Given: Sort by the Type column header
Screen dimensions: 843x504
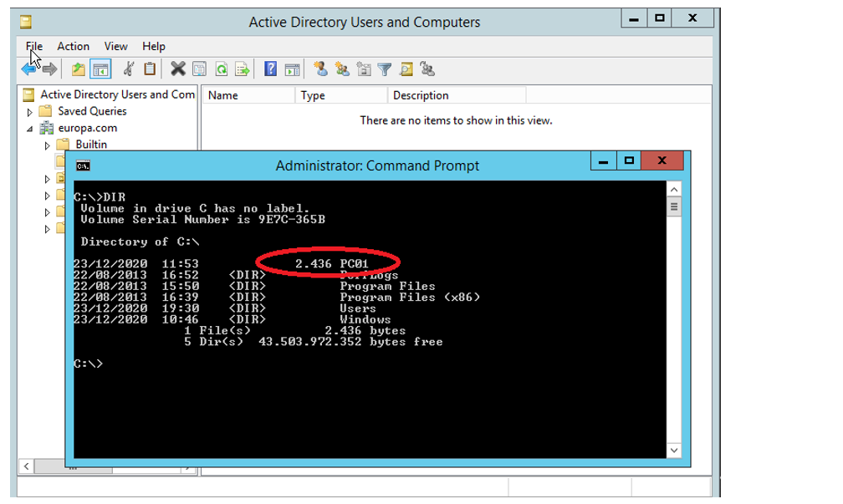Looking at the screenshot, I should click(x=341, y=95).
